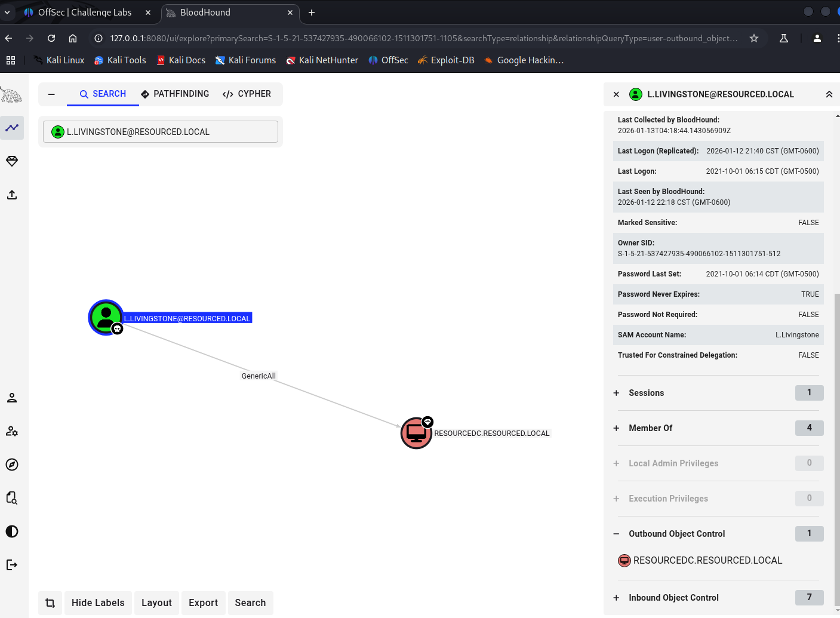
Task: Open the user profile icon in sidebar
Action: pyautogui.click(x=12, y=398)
